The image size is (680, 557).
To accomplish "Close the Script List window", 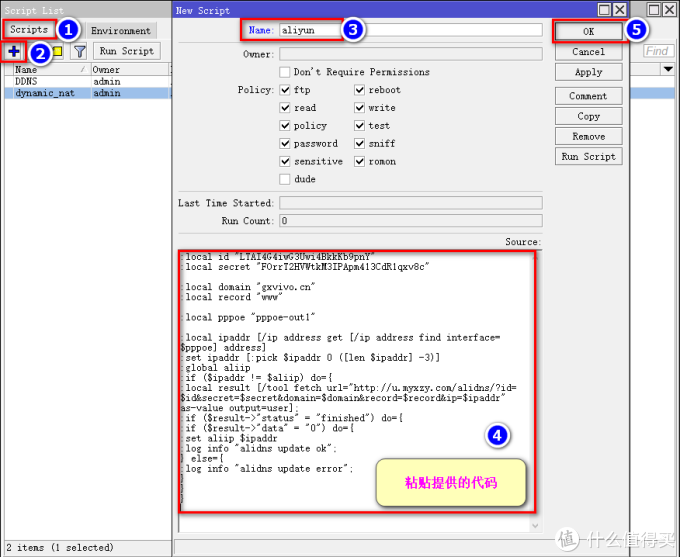I will (x=669, y=10).
